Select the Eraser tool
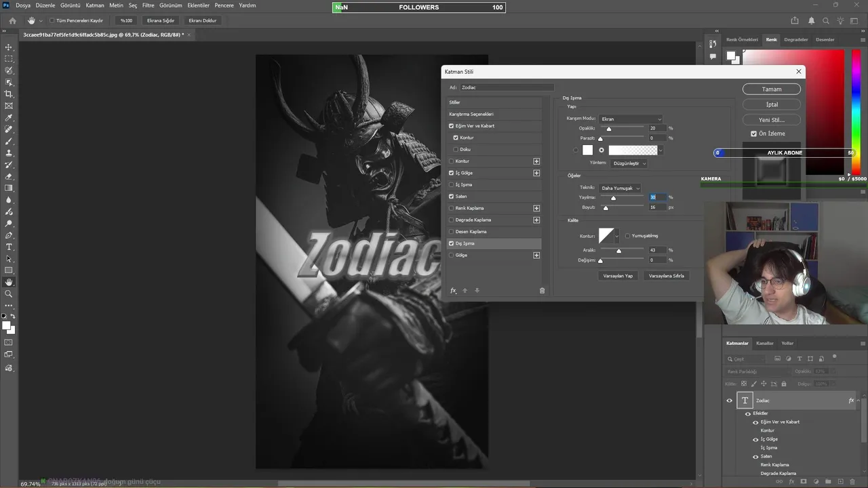Image resolution: width=868 pixels, height=488 pixels. 9,176
